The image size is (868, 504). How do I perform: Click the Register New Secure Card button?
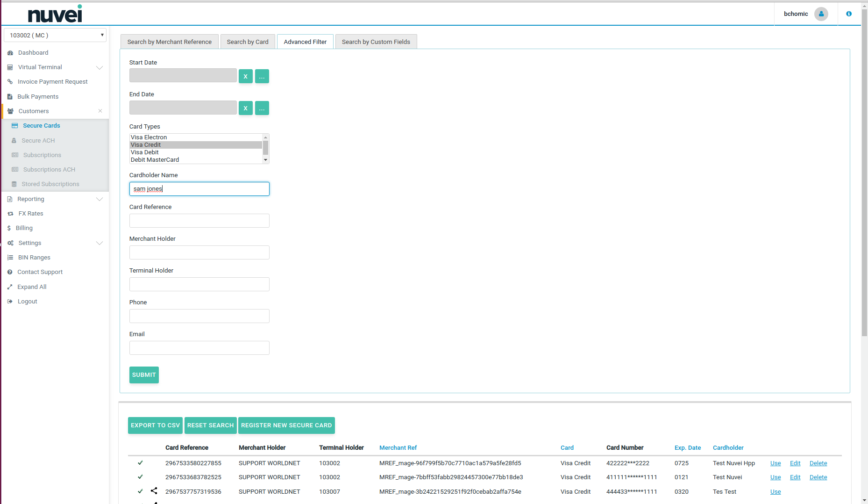tap(286, 425)
